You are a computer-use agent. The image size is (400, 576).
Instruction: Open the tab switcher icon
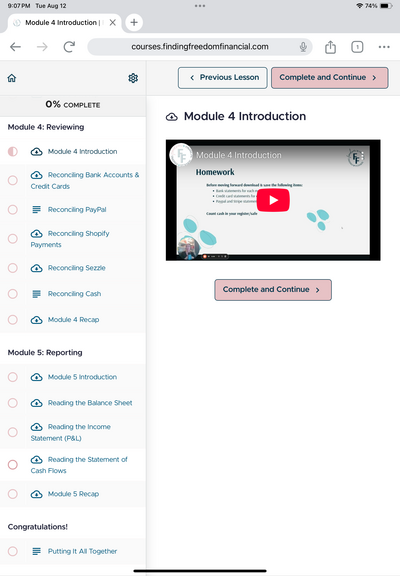coord(357,47)
